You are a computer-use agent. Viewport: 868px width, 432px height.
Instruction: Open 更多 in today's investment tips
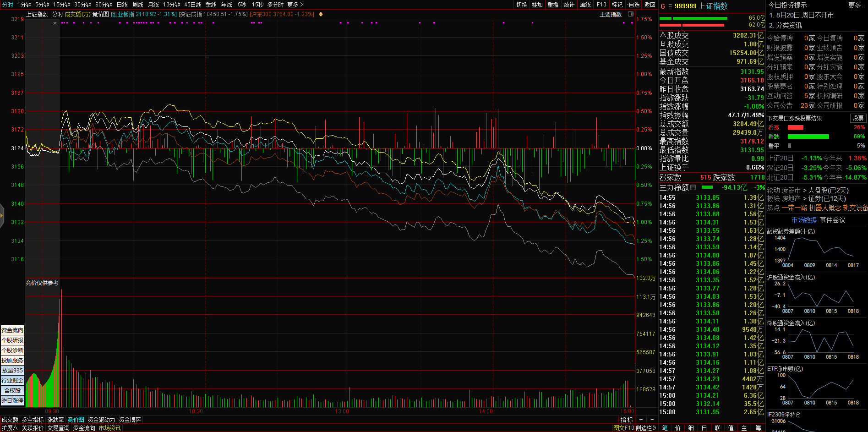[855, 5]
